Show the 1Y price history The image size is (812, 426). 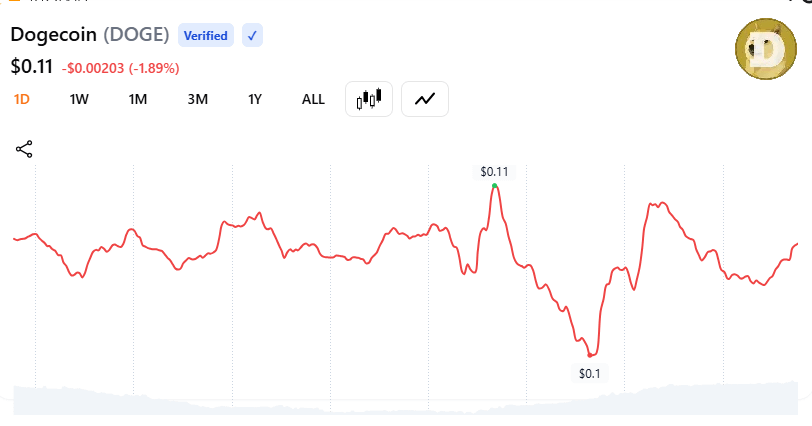click(x=255, y=99)
